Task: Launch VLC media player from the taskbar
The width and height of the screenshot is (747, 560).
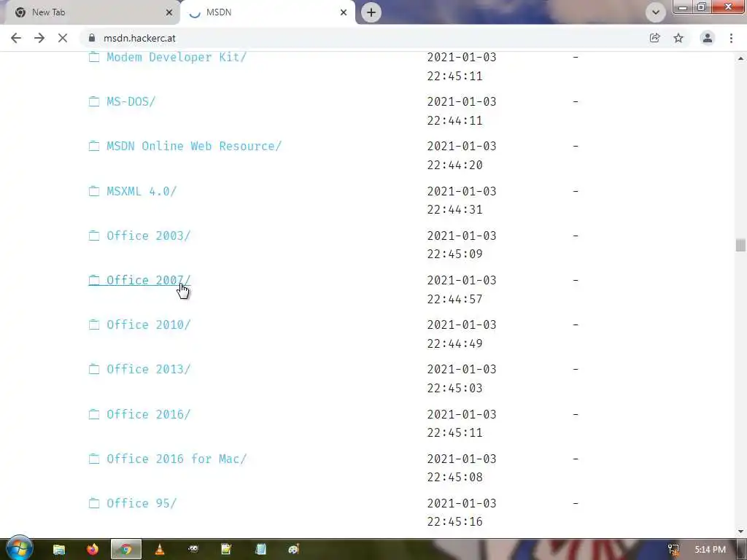Action: click(x=160, y=550)
